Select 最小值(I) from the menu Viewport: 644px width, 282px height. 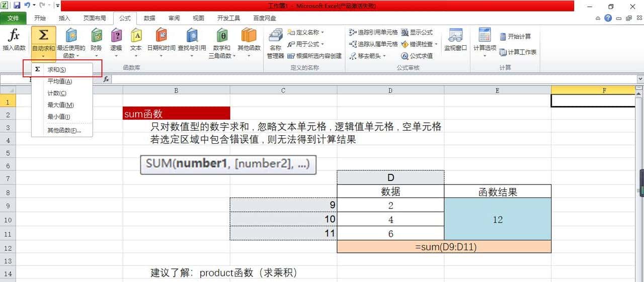[62, 117]
